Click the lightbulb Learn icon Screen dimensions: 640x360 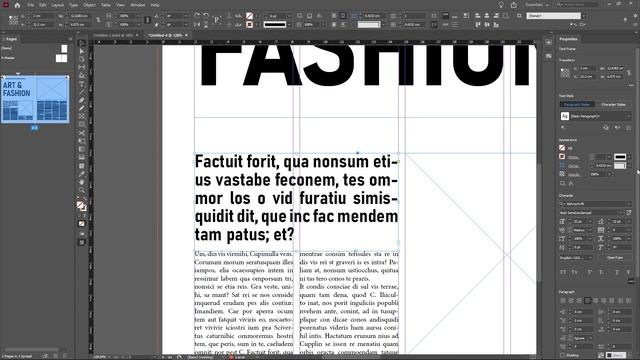click(501, 5)
